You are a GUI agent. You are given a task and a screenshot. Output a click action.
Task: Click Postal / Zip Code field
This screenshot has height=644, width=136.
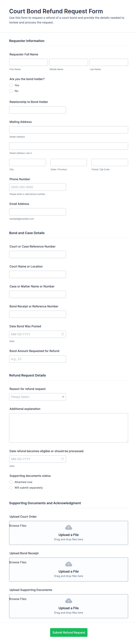coord(110,163)
